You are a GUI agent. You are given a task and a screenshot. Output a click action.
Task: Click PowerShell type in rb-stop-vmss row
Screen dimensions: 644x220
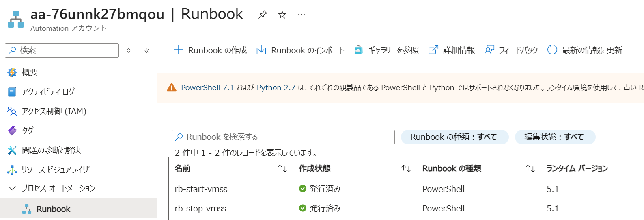pyautogui.click(x=444, y=209)
